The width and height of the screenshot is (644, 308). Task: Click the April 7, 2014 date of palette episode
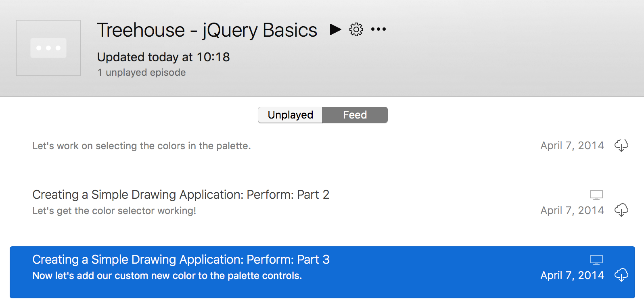(x=572, y=146)
